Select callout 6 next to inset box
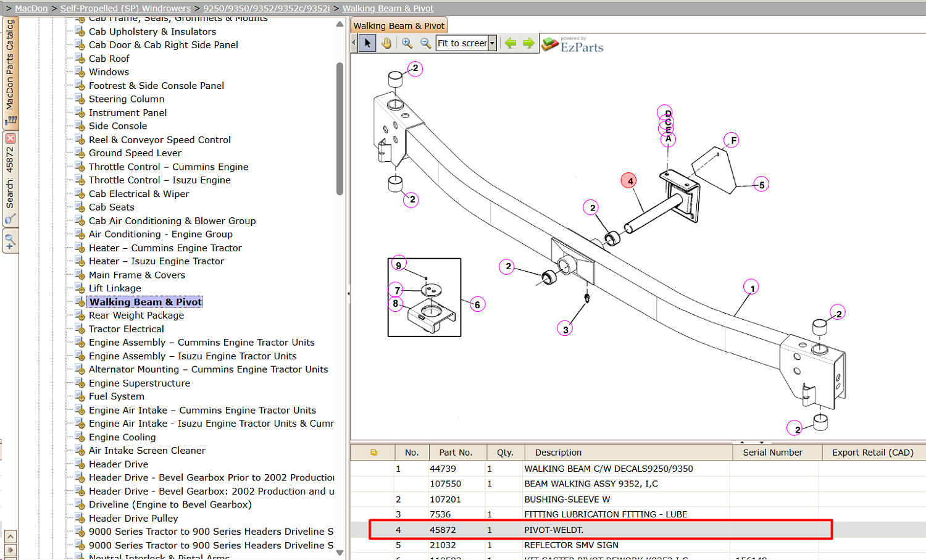The width and height of the screenshot is (926, 560). (x=477, y=304)
